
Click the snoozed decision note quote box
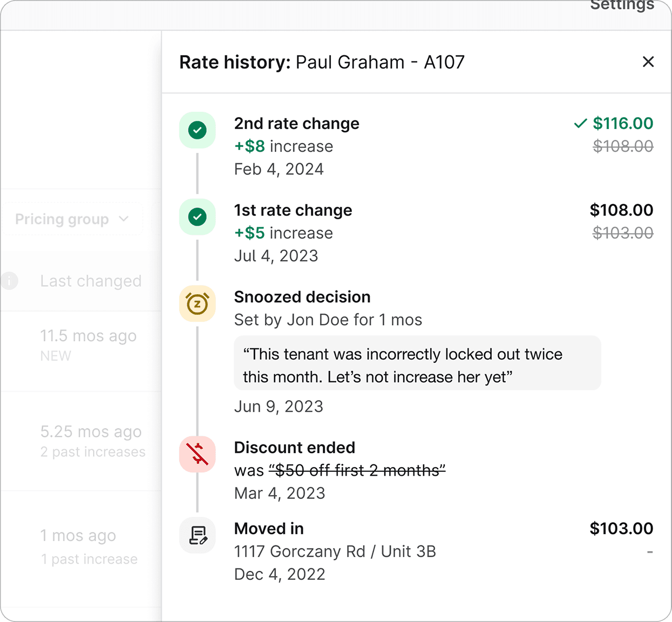417,365
